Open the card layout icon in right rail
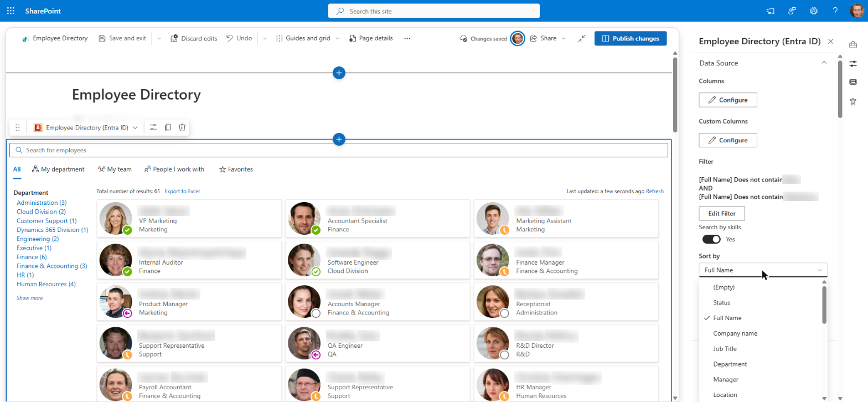The height and width of the screenshot is (402, 868). 853,82
